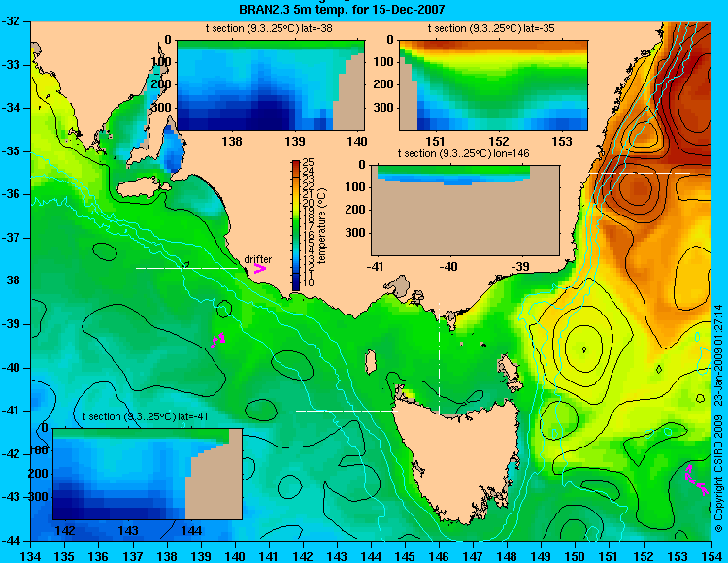Click the 150 longitude axis label

(576, 556)
